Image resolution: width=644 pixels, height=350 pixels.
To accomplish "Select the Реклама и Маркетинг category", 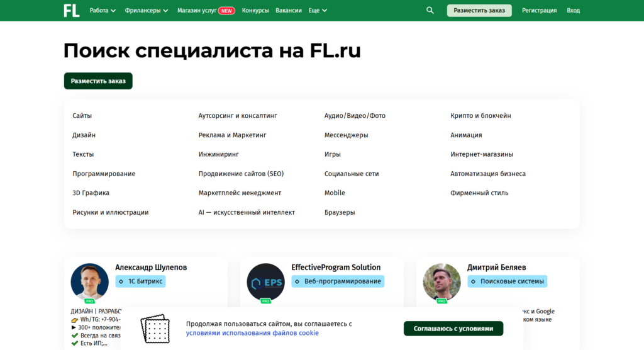I will 233,135.
